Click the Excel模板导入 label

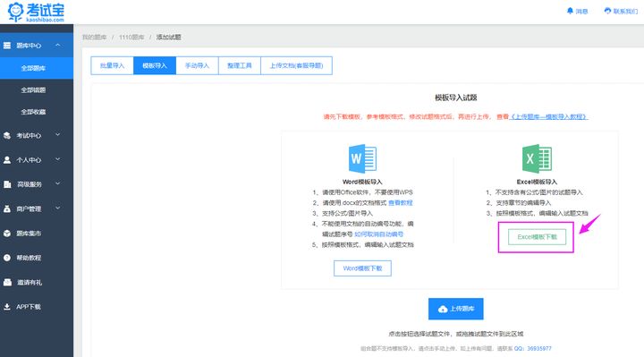[537, 182]
